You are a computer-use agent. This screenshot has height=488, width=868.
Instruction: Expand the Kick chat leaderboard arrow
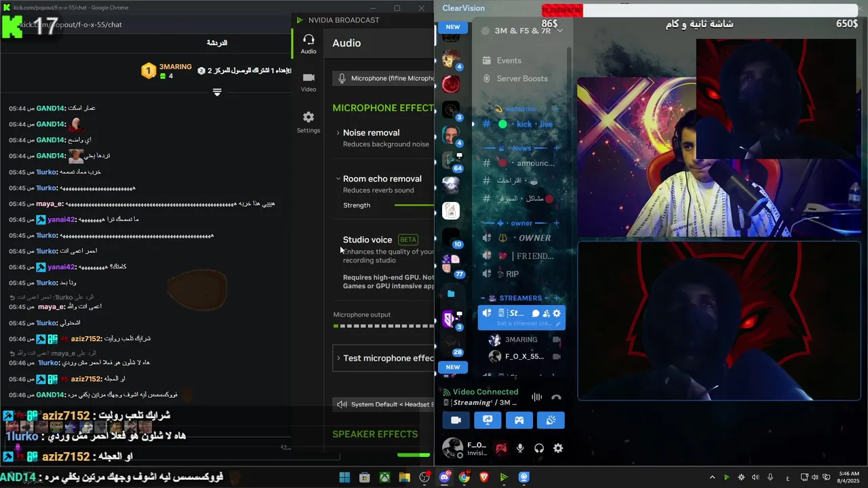pyautogui.click(x=217, y=92)
